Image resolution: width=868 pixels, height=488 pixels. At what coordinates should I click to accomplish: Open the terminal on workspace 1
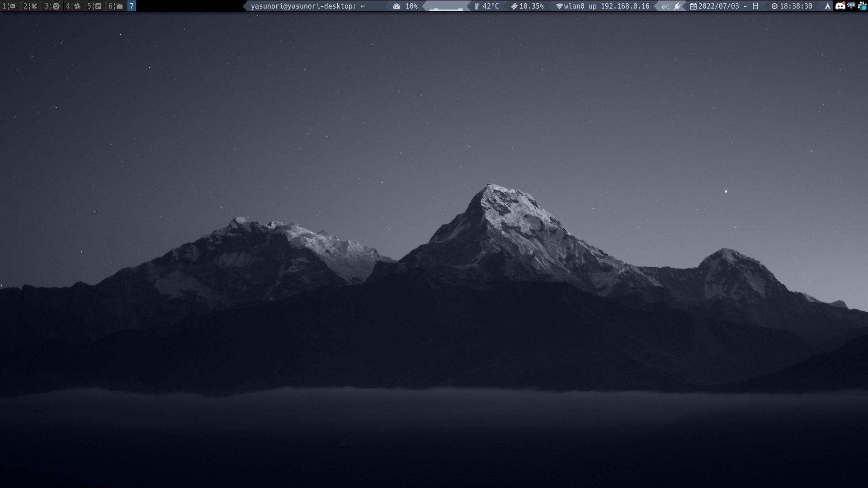(x=13, y=6)
